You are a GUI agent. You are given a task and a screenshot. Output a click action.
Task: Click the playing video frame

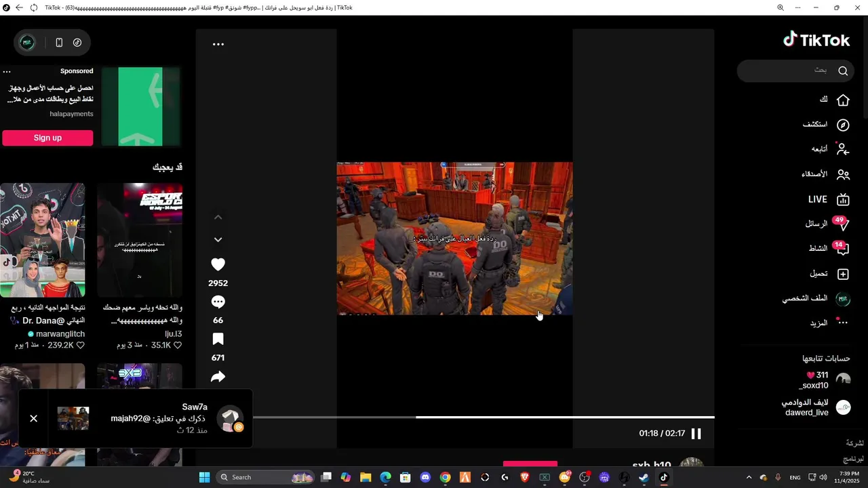pos(454,238)
